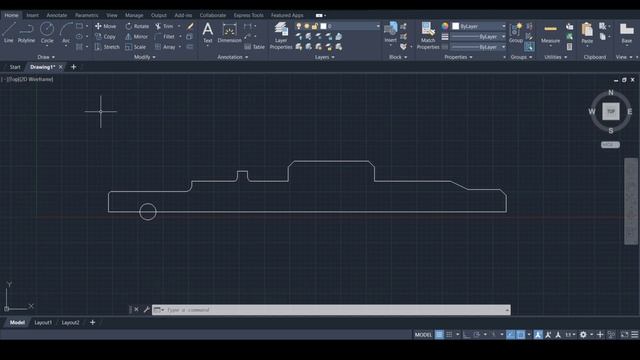
Task: Open Layer Properties manager
Action: point(281,36)
